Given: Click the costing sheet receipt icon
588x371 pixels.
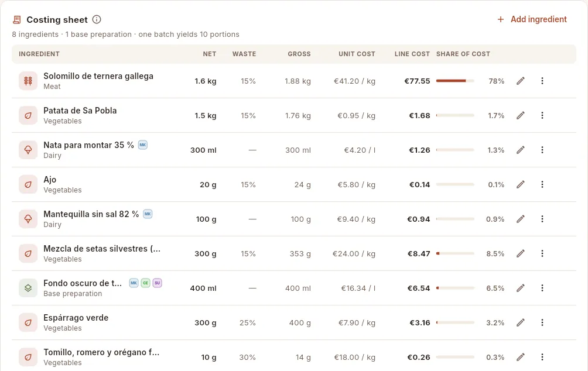Looking at the screenshot, I should 16,19.
